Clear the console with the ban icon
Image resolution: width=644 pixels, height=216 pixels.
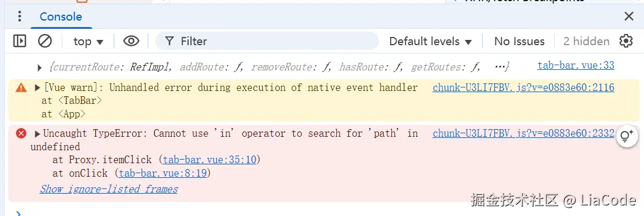pos(45,41)
